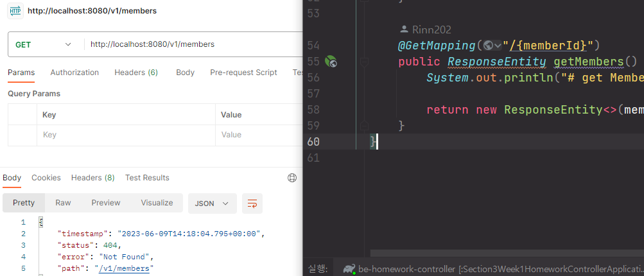Click the Spring endpoint gutter icon on line 55
644x276 pixels.
[331, 62]
